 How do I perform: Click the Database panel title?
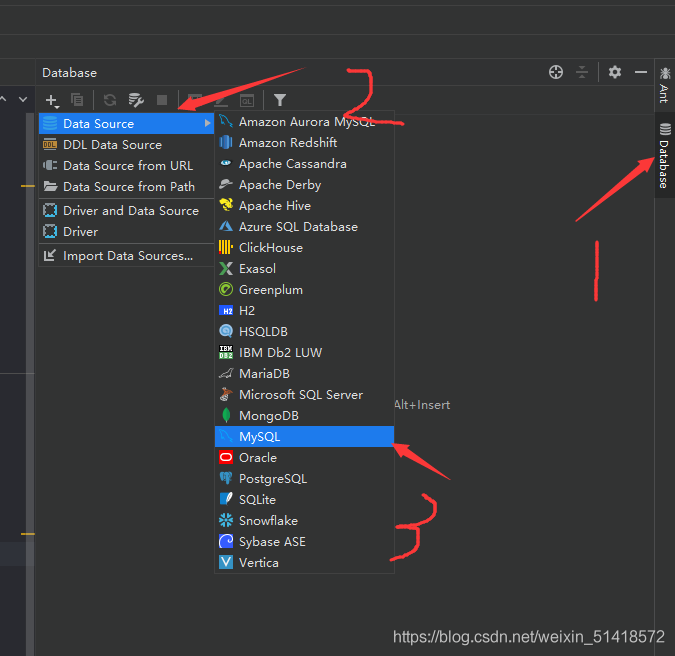(x=69, y=73)
